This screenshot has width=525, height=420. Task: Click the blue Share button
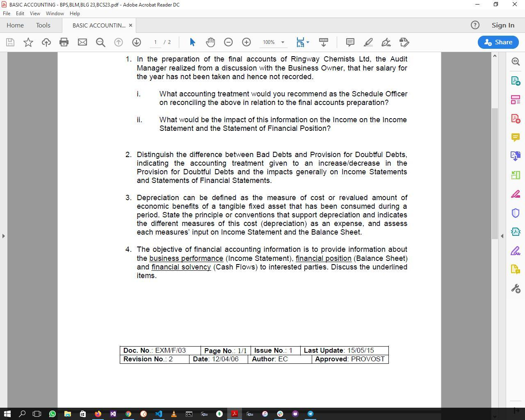click(x=498, y=42)
